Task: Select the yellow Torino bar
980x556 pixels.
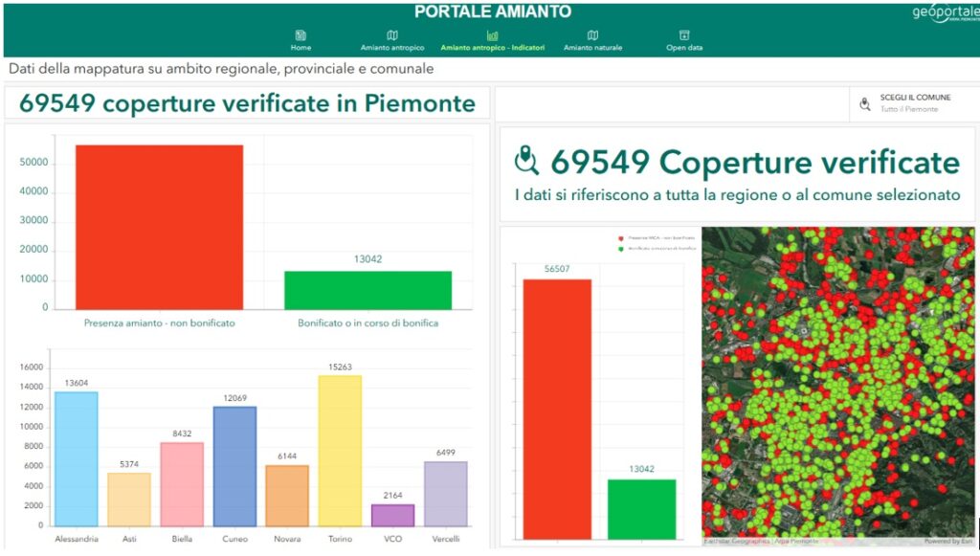Action: (340, 451)
